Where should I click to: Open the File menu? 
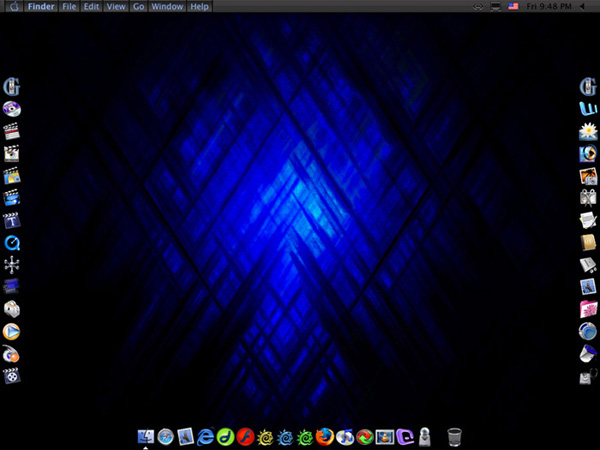69,6
